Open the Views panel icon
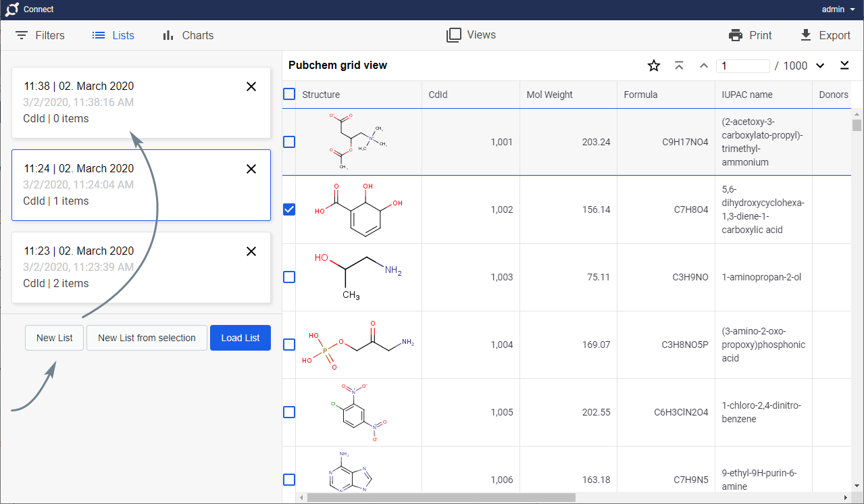 pos(454,35)
